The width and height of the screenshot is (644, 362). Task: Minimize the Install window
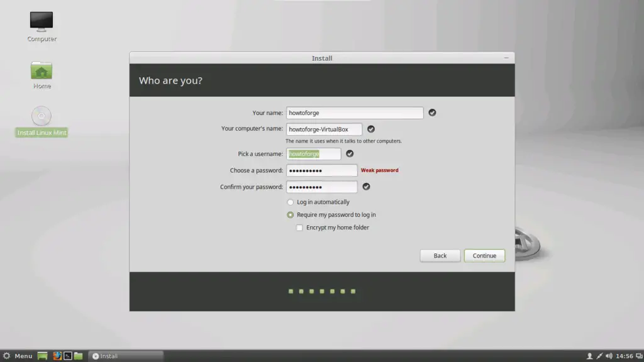point(506,58)
